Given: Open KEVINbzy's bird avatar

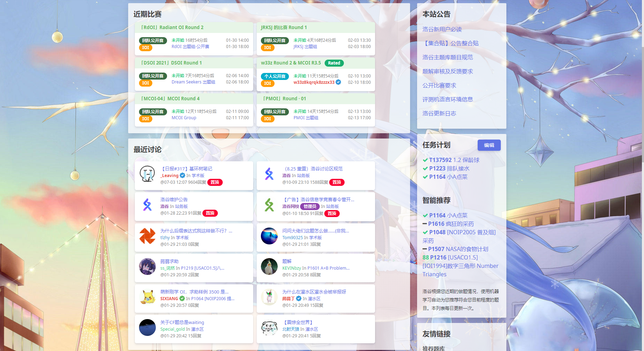Looking at the screenshot, I should click(269, 266).
